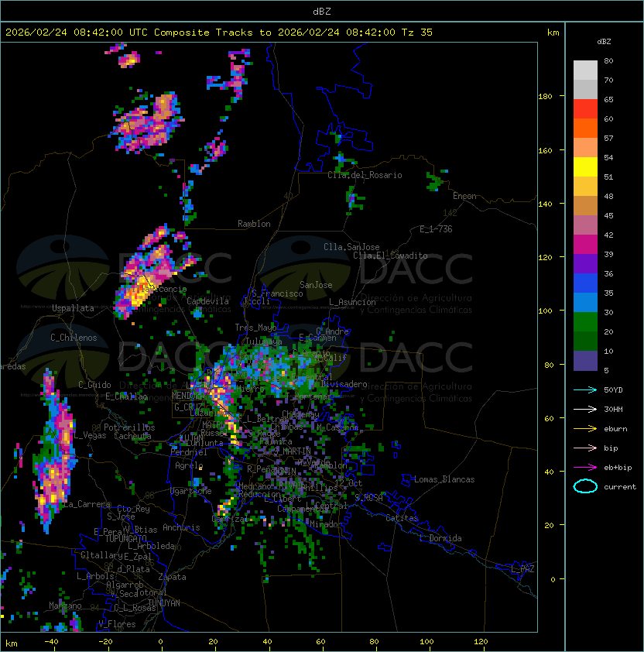This screenshot has width=644, height=652.
Task: Click the 'dBZ' heading above color scale
Action: (604, 42)
